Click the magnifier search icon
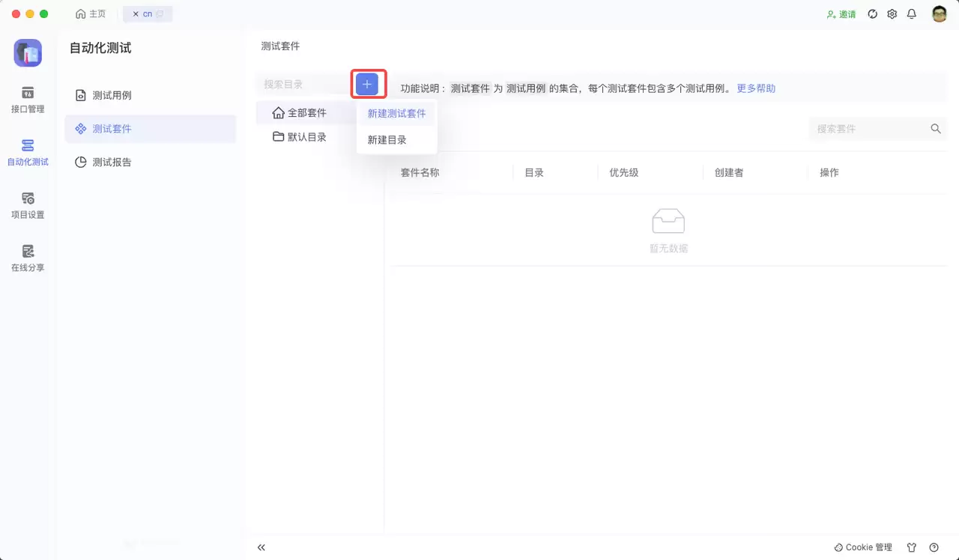 coord(936,129)
